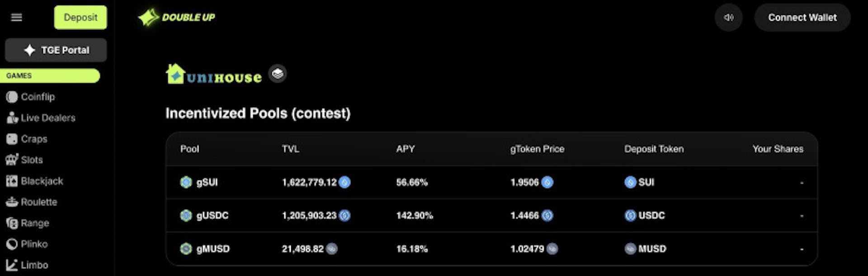
Task: Click the Craps dice icon
Action: tap(12, 139)
